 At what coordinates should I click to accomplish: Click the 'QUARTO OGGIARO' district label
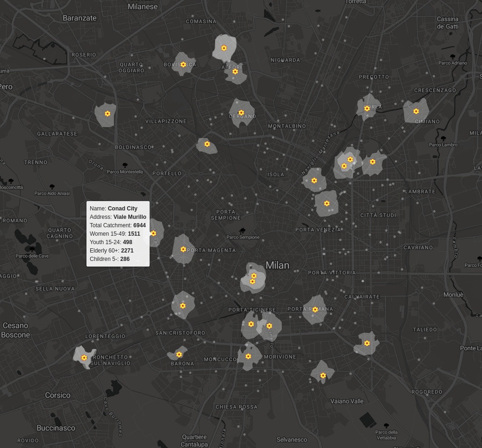pos(131,68)
